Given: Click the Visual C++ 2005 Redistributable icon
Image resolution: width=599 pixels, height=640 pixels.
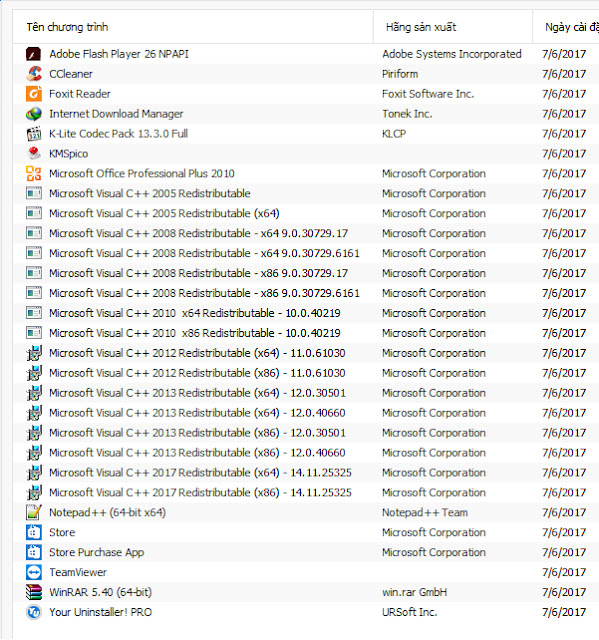Looking at the screenshot, I should click(33, 193).
